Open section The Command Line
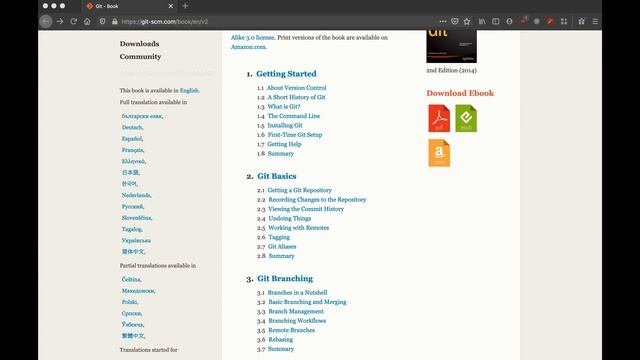The width and height of the screenshot is (640, 360). (x=294, y=116)
